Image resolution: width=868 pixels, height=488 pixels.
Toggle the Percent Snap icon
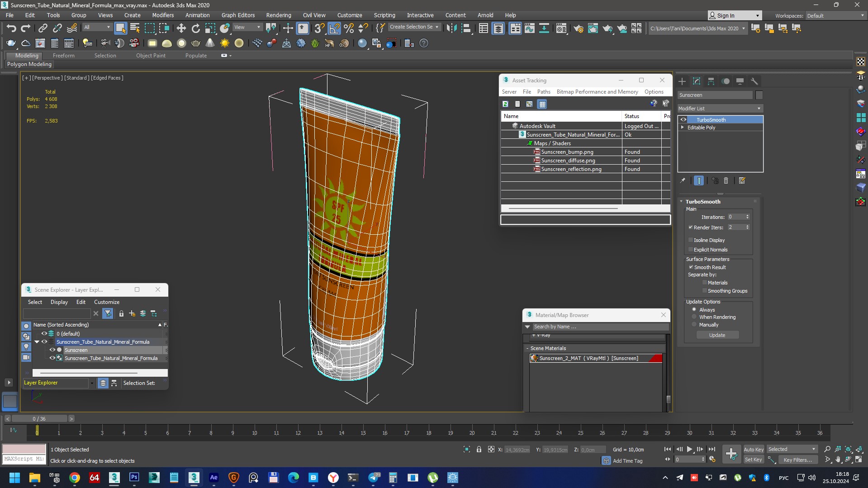[x=349, y=28]
